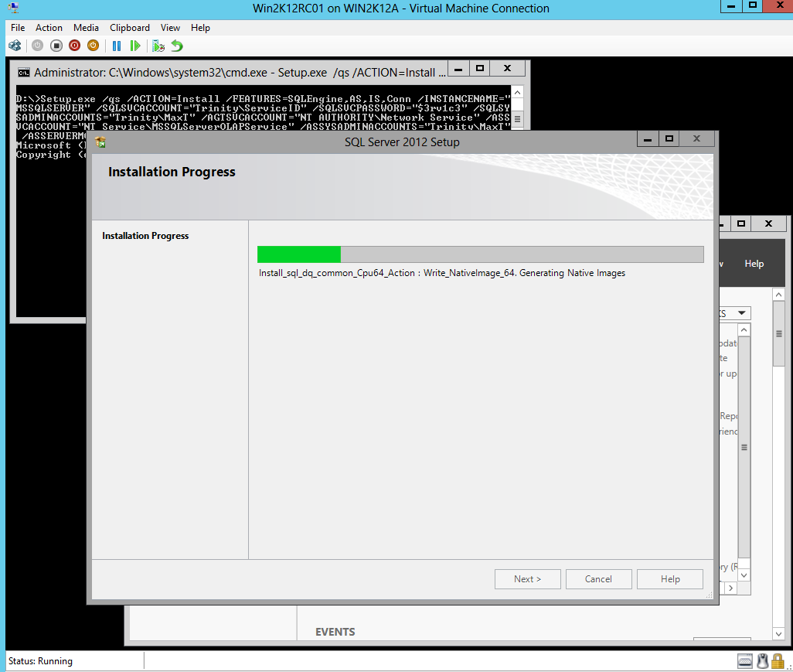Image resolution: width=793 pixels, height=672 pixels.
Task: Click the Install_sql_dq_common status text
Action: [x=442, y=273]
